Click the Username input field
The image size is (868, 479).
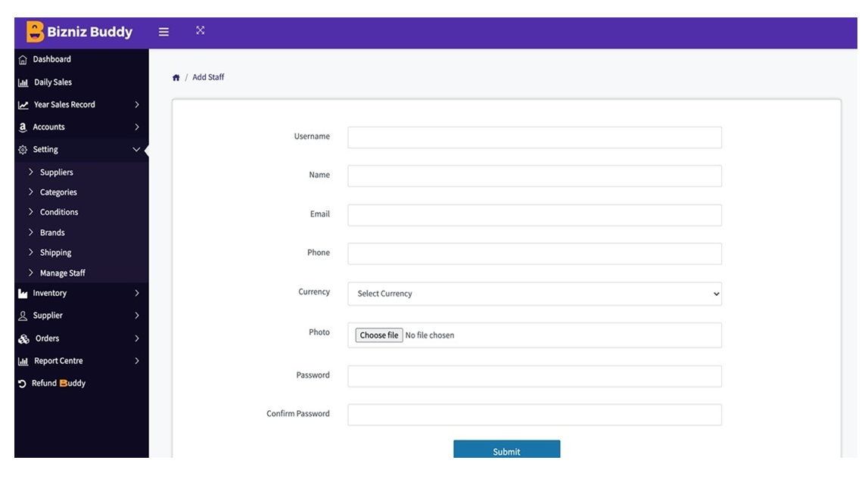(535, 137)
